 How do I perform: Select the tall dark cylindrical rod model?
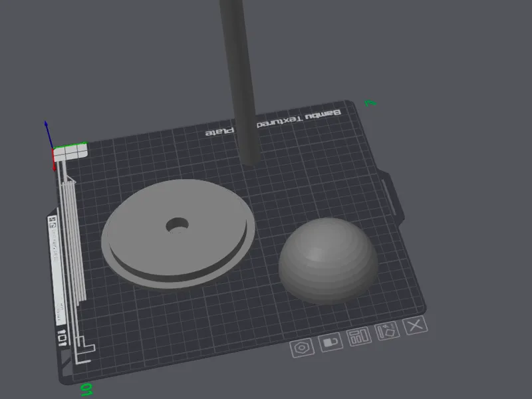[241, 81]
